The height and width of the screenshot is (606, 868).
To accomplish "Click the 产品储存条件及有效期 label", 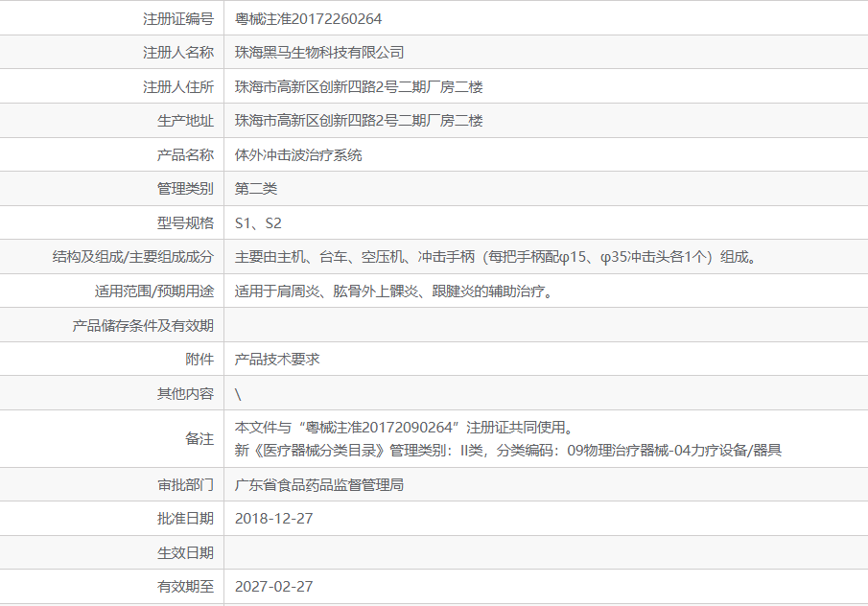I will coord(143,325).
